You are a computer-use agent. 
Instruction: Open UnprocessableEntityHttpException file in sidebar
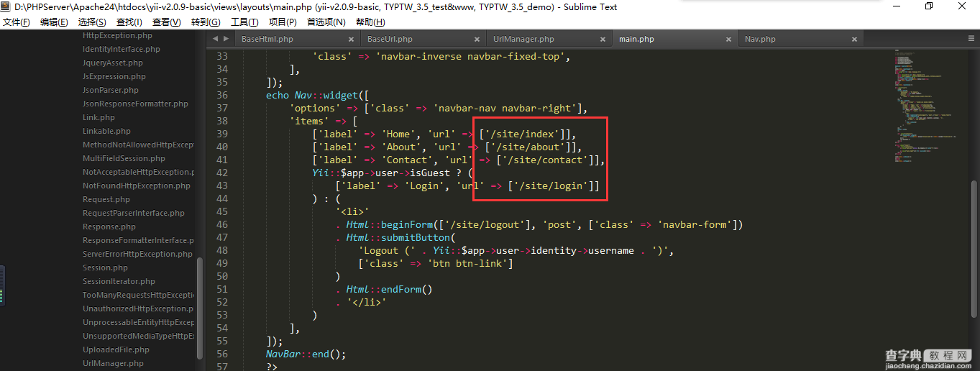click(138, 322)
